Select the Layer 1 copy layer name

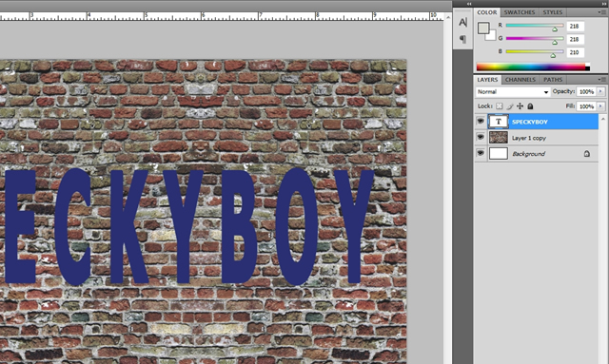pos(529,138)
